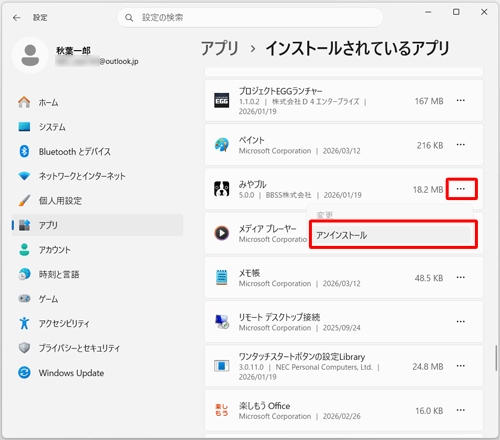Click the 設定の検索 search field
The width and height of the screenshot is (500, 440).
point(250,18)
